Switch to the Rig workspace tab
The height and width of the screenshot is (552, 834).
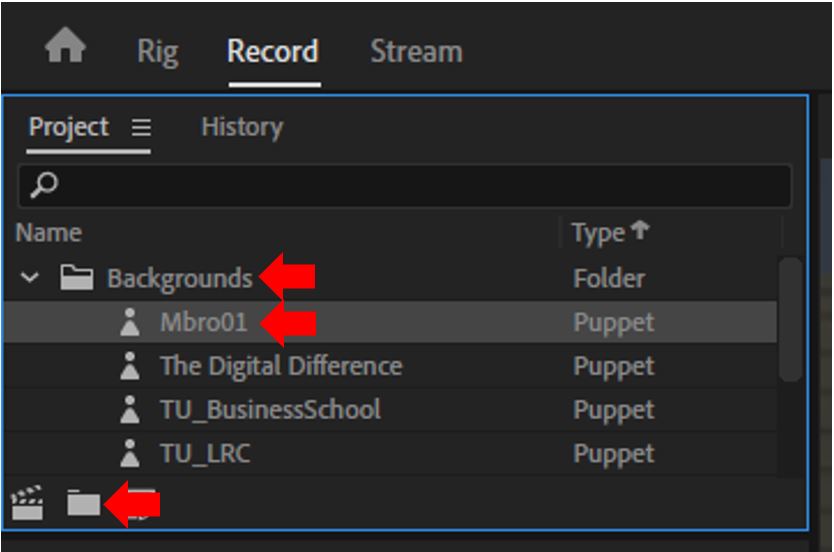[x=157, y=52]
